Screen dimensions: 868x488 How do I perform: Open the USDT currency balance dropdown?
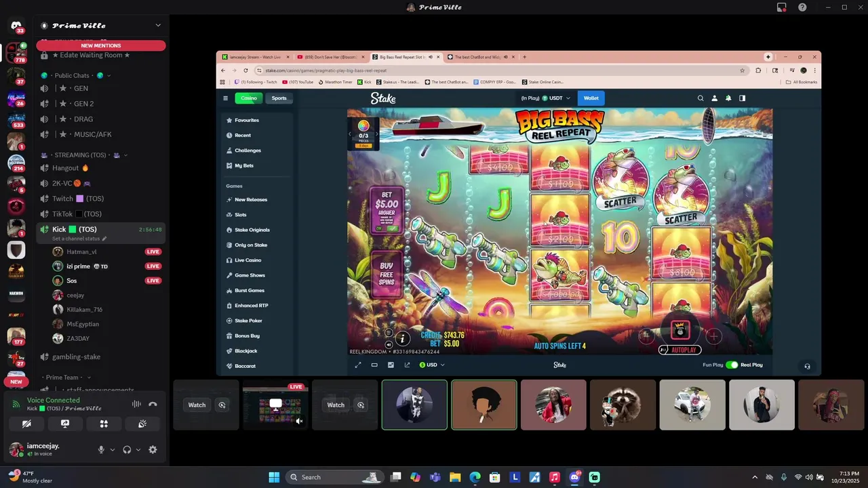[546, 98]
